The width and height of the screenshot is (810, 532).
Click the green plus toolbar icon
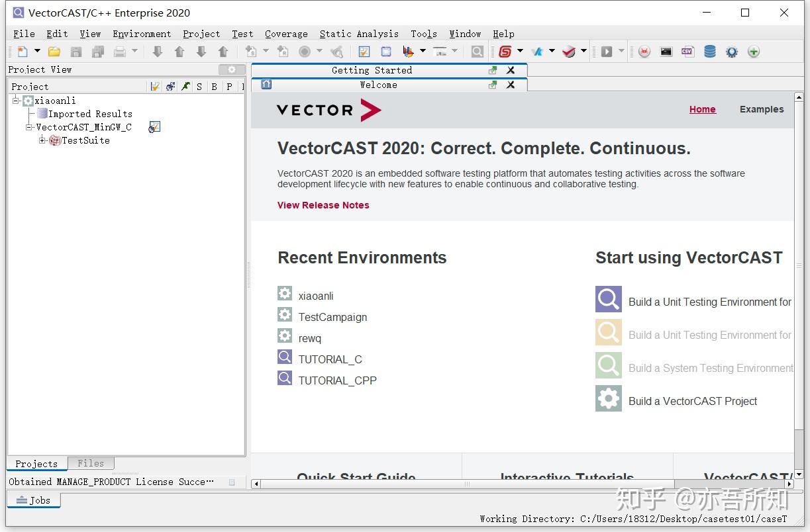point(754,51)
